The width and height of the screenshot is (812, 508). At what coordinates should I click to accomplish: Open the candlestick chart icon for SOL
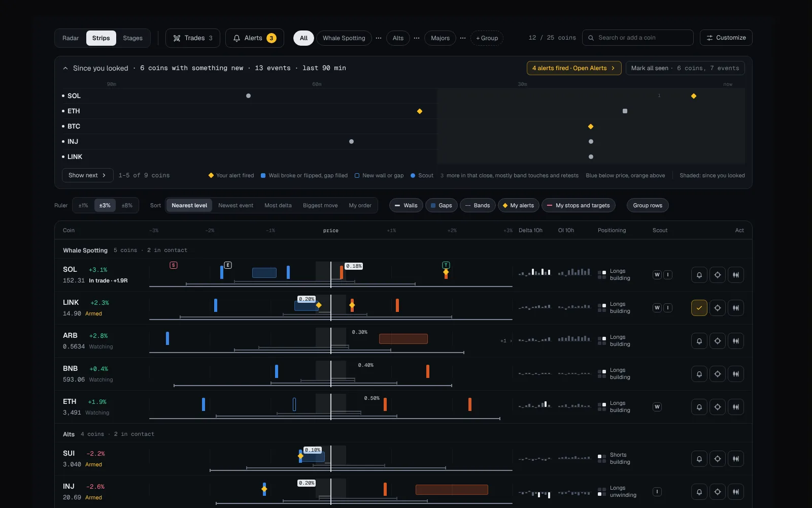click(736, 275)
